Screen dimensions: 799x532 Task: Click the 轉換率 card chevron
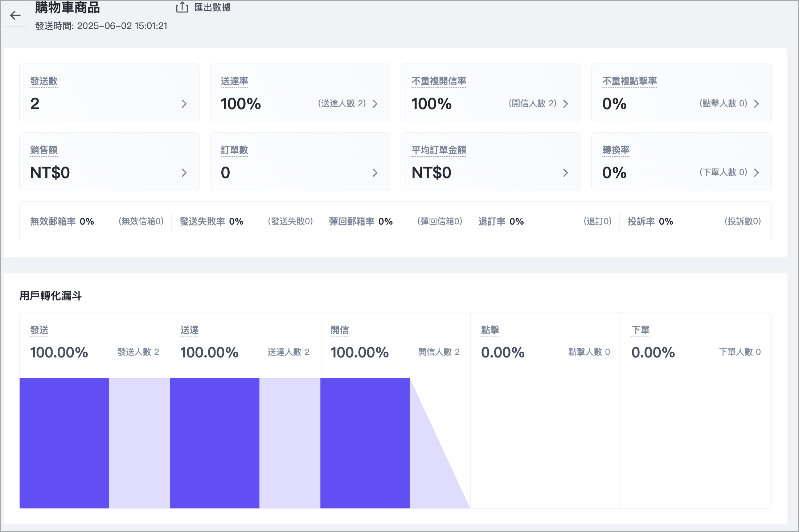point(756,173)
